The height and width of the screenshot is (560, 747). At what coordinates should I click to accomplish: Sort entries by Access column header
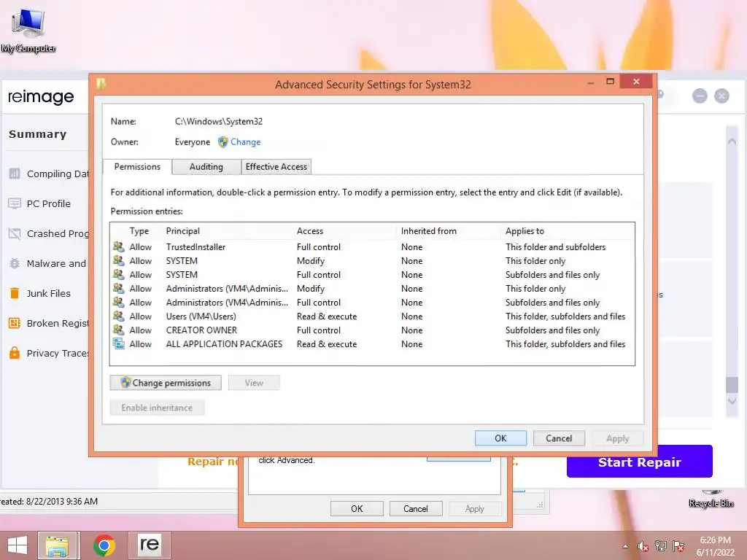click(x=310, y=231)
